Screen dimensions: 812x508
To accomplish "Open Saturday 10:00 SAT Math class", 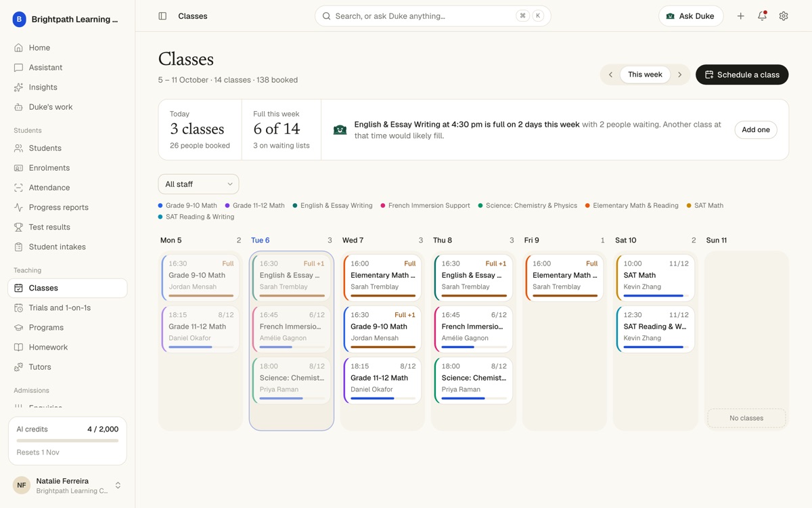I will tap(656, 278).
